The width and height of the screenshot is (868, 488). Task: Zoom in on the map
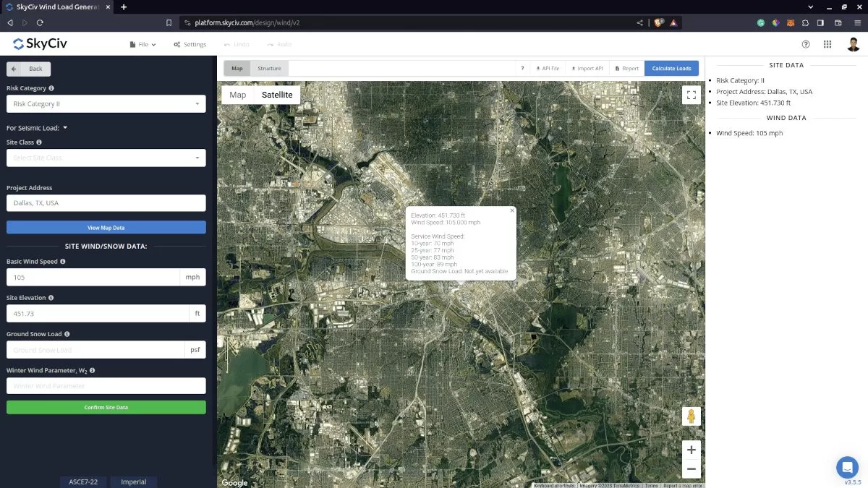pyautogui.click(x=691, y=450)
